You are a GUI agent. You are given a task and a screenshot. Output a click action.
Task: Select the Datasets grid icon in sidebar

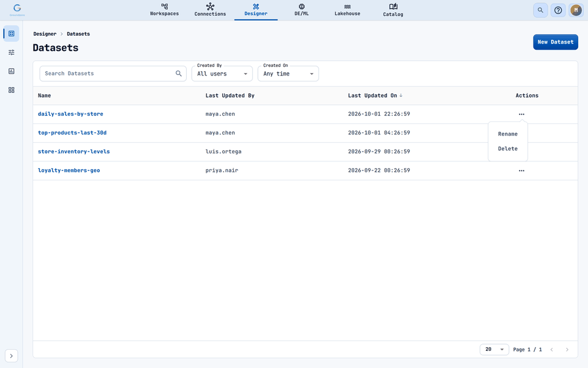click(x=11, y=33)
